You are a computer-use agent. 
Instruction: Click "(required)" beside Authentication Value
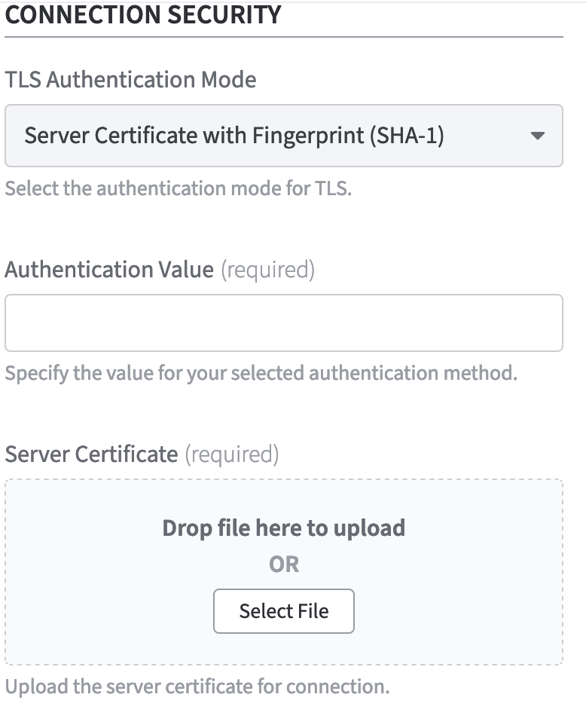coord(267,270)
